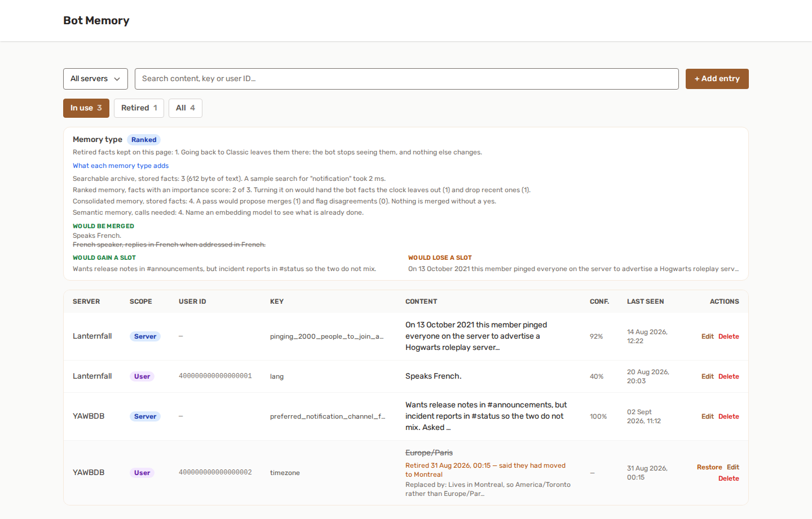Screen dimensions: 812x519
Task: Click the SERVER column header
Action: [x=86, y=301]
